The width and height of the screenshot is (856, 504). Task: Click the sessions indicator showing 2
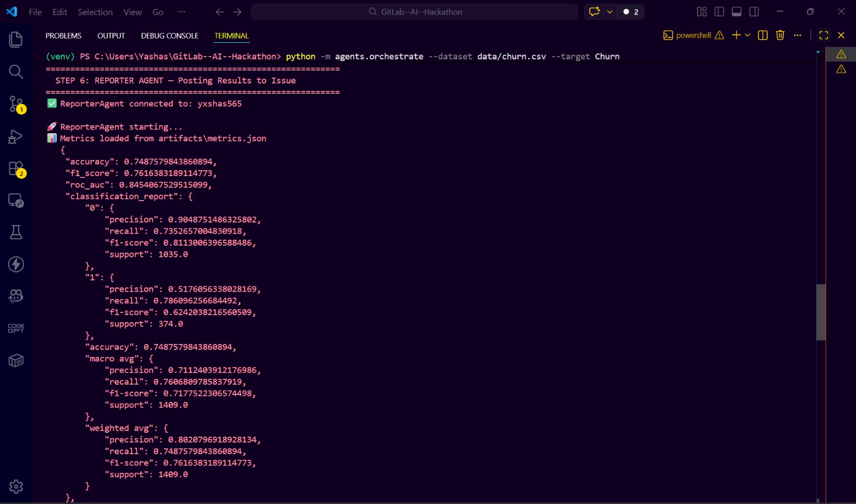631,12
